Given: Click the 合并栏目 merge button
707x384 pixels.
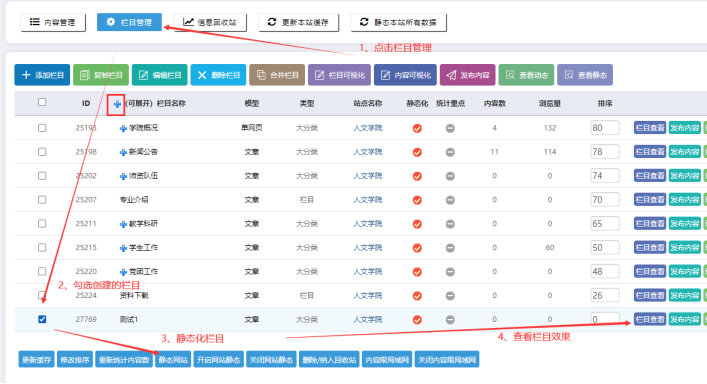Looking at the screenshot, I should click(x=277, y=75).
